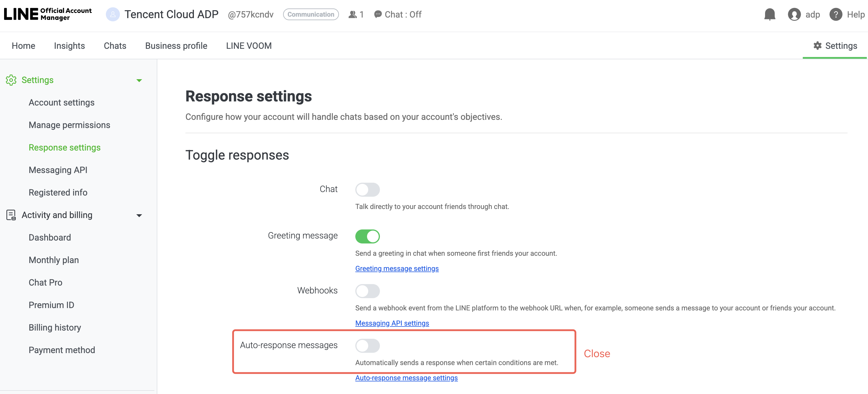This screenshot has height=394, width=868.
Task: Turn on the Webhooks toggle
Action: [367, 291]
